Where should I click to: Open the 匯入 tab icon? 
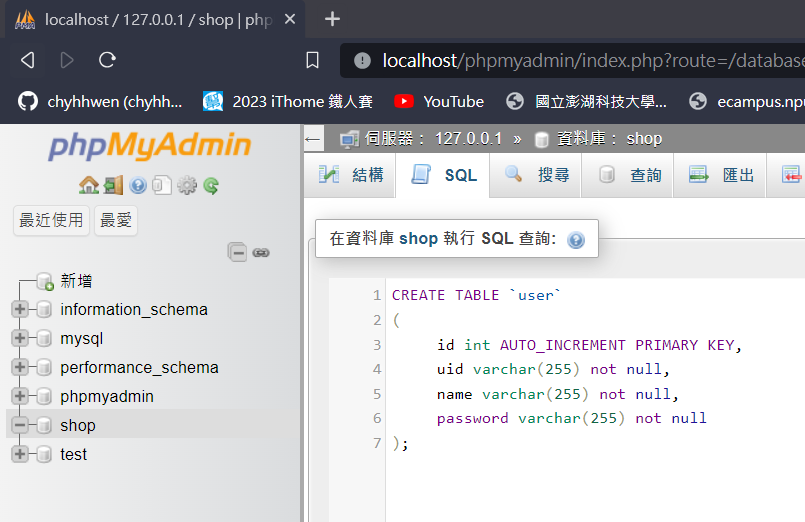792,175
